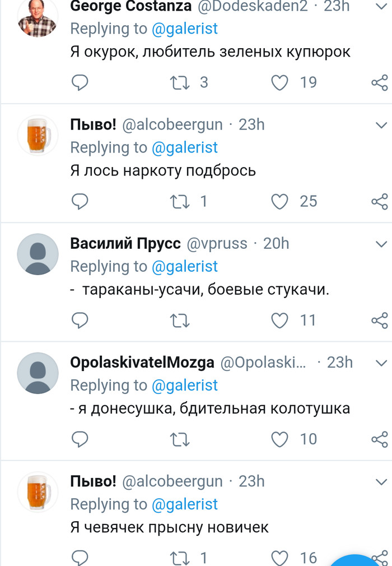The height and width of the screenshot is (566, 392).
Task: Reply to the 'Я лось наркоту подбрось' tweet
Action: (x=80, y=201)
